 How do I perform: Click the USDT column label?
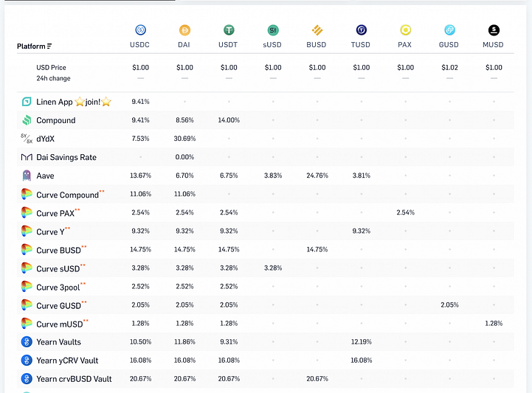pyautogui.click(x=228, y=45)
